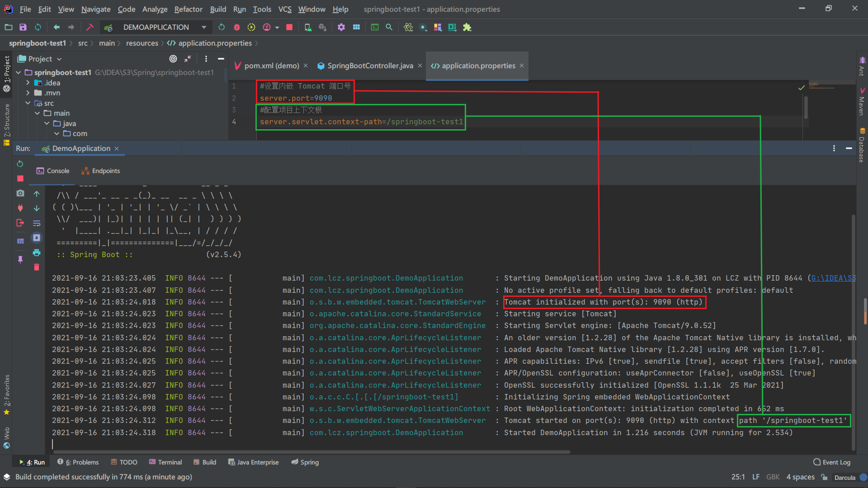Collapse the src folder

coord(28,103)
